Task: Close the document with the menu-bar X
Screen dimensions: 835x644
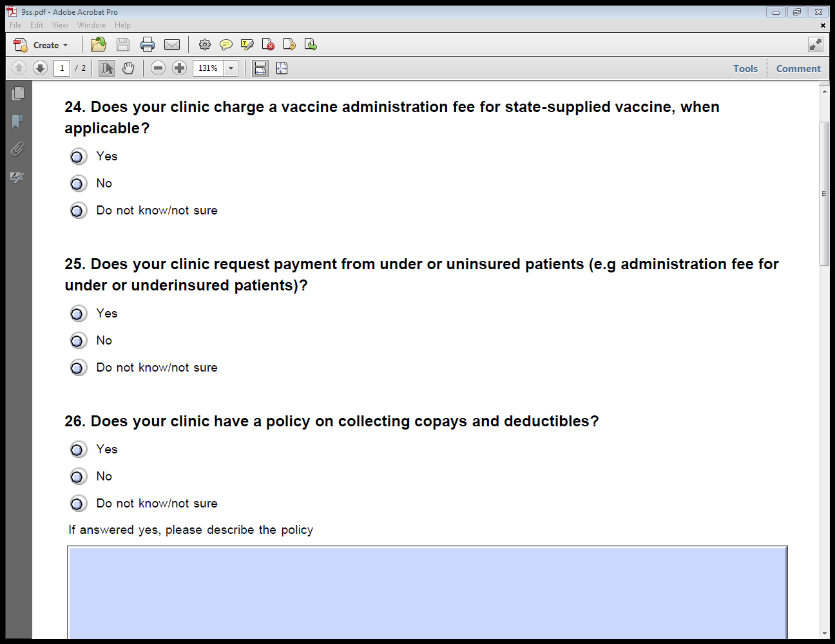Action: click(823, 25)
